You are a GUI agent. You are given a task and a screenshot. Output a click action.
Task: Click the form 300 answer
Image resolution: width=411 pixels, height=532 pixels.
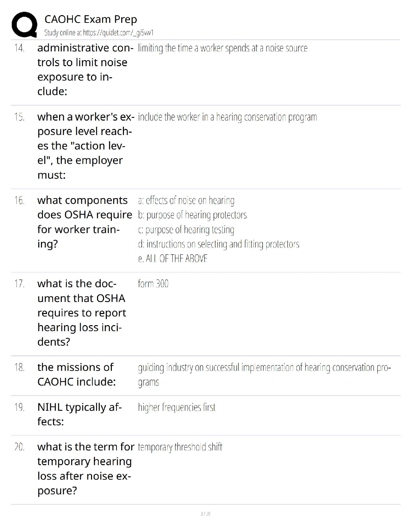click(153, 284)
